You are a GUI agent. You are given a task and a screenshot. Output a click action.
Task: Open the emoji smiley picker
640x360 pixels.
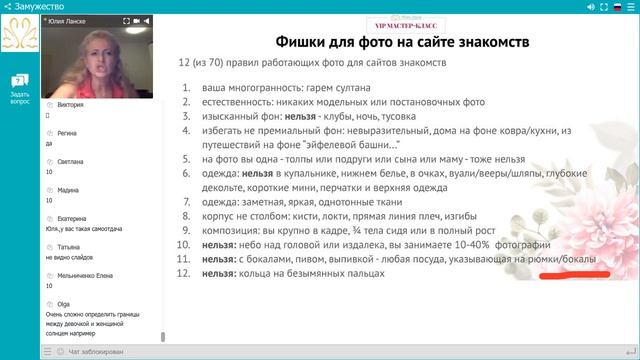tap(60, 351)
